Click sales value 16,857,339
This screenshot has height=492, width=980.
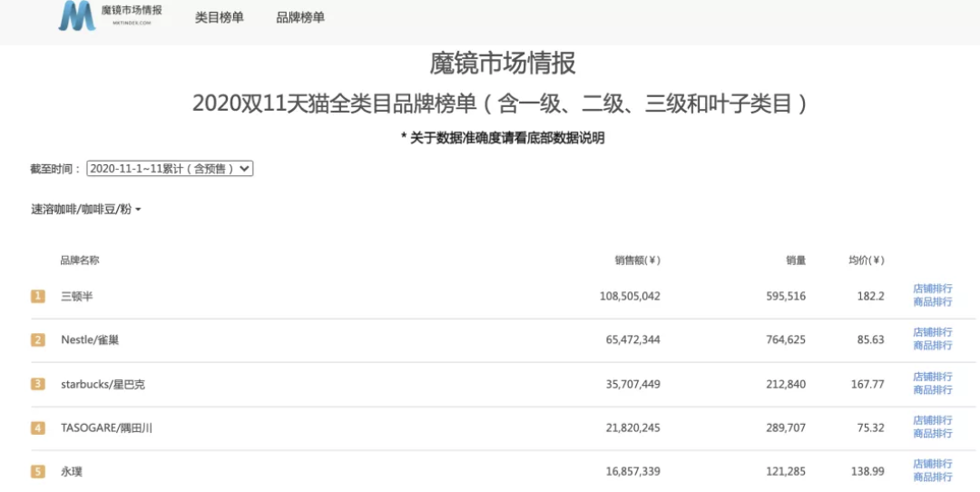click(633, 471)
